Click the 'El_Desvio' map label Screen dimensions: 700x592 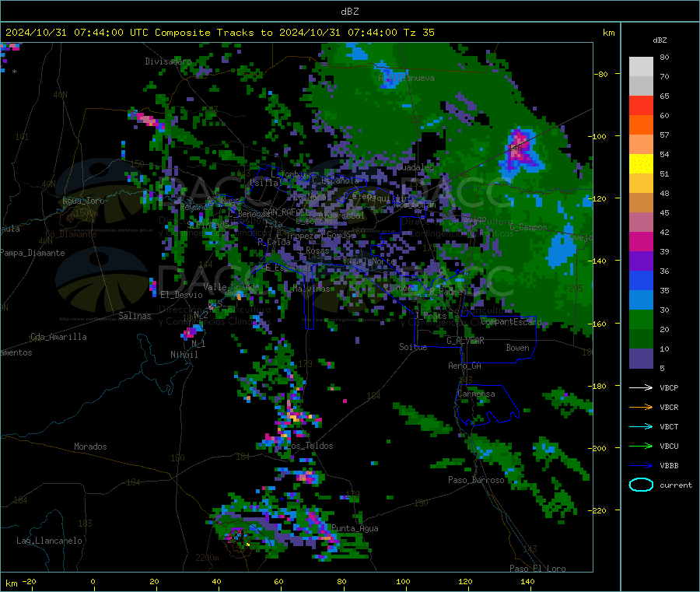(182, 295)
